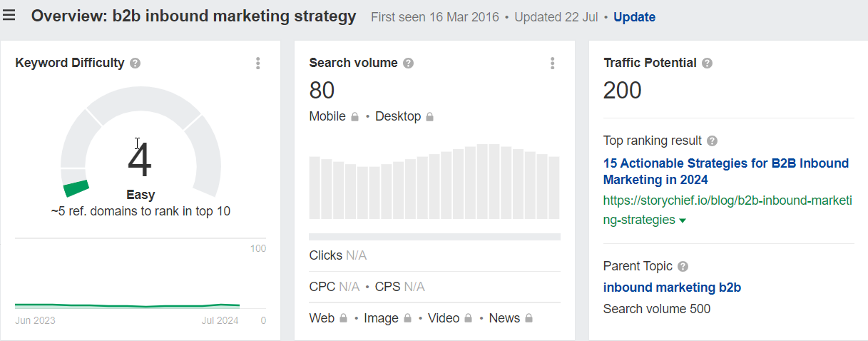
Task: Click the lock icon next to Desktop
Action: (429, 117)
